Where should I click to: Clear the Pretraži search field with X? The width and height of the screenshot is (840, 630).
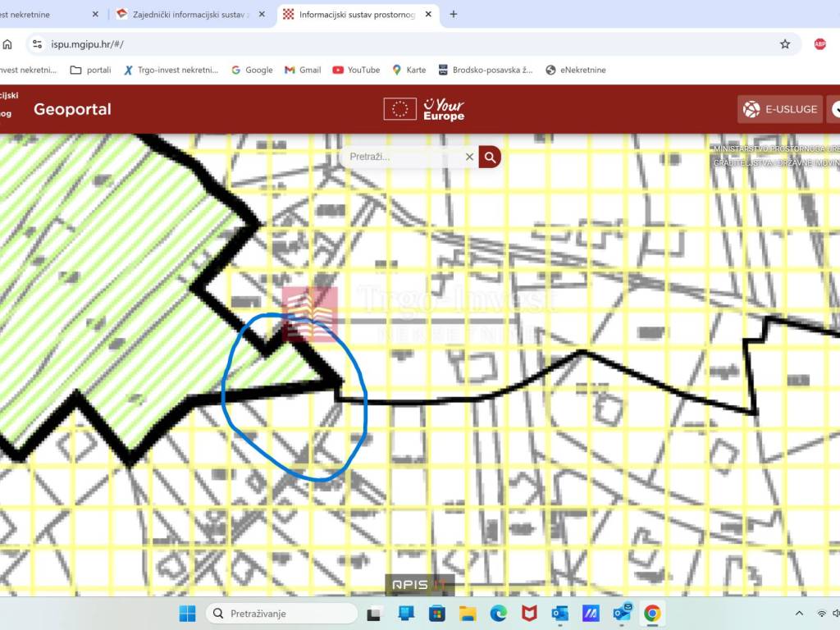pyautogui.click(x=469, y=157)
